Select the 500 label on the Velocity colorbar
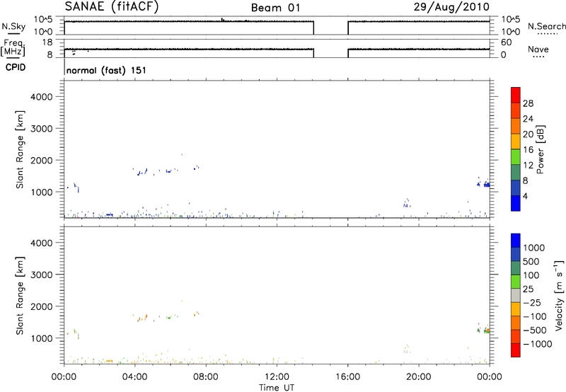The image size is (566, 392). click(531, 262)
